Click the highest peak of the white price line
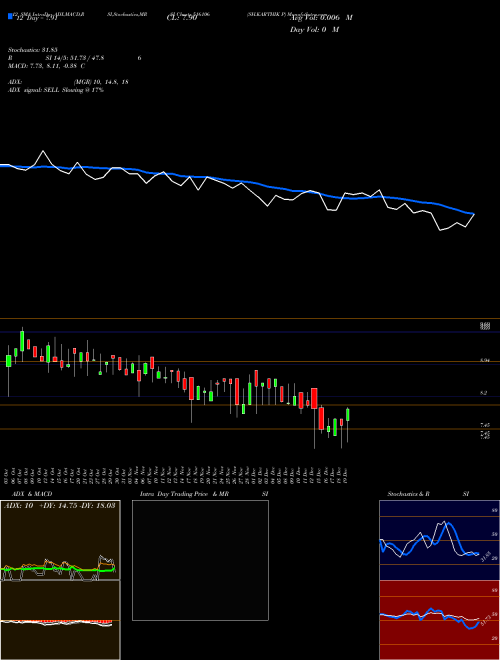Image resolution: width=500 pixels, height=660 pixels. tap(43, 151)
